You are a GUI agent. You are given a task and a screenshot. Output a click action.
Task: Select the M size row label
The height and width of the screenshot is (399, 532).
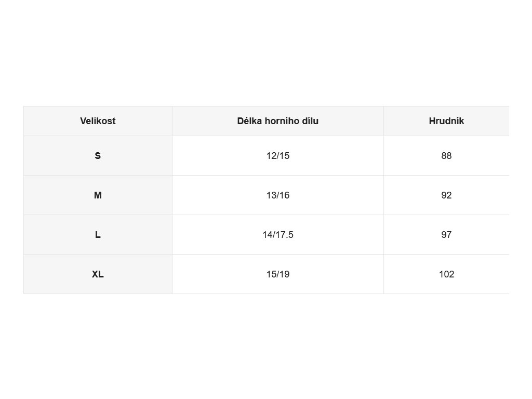(98, 195)
